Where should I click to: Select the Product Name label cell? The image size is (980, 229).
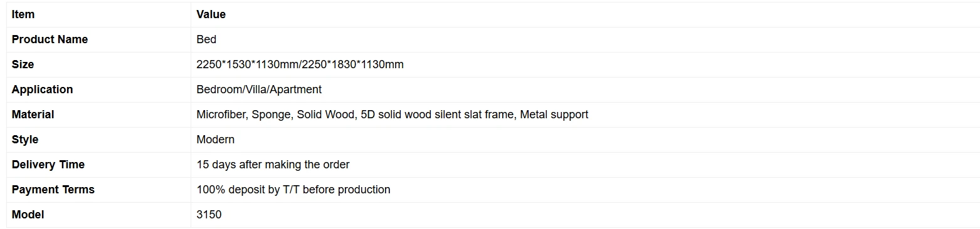click(98, 39)
